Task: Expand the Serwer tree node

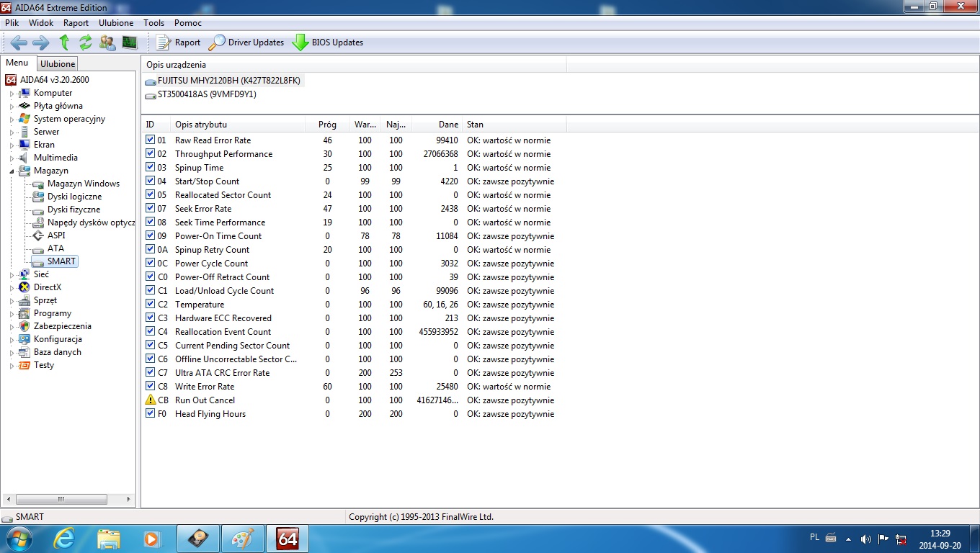Action: tap(12, 132)
